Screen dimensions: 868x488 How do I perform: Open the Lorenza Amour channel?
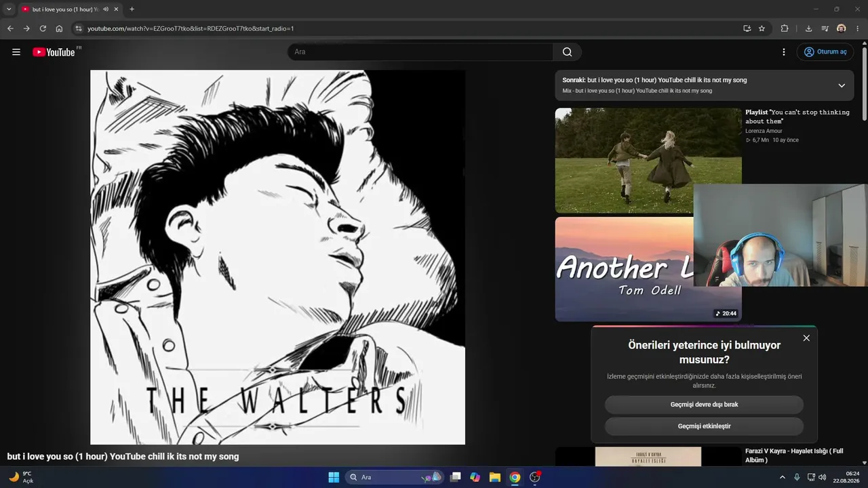click(x=764, y=131)
